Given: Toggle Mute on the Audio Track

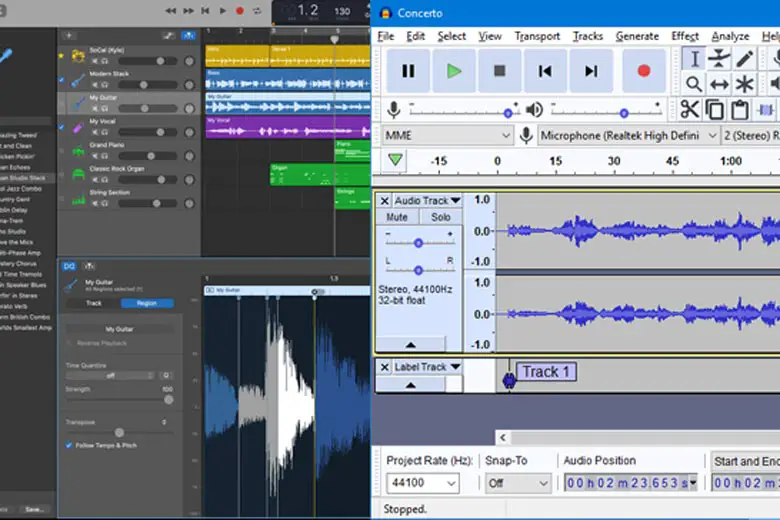Looking at the screenshot, I should tap(397, 217).
